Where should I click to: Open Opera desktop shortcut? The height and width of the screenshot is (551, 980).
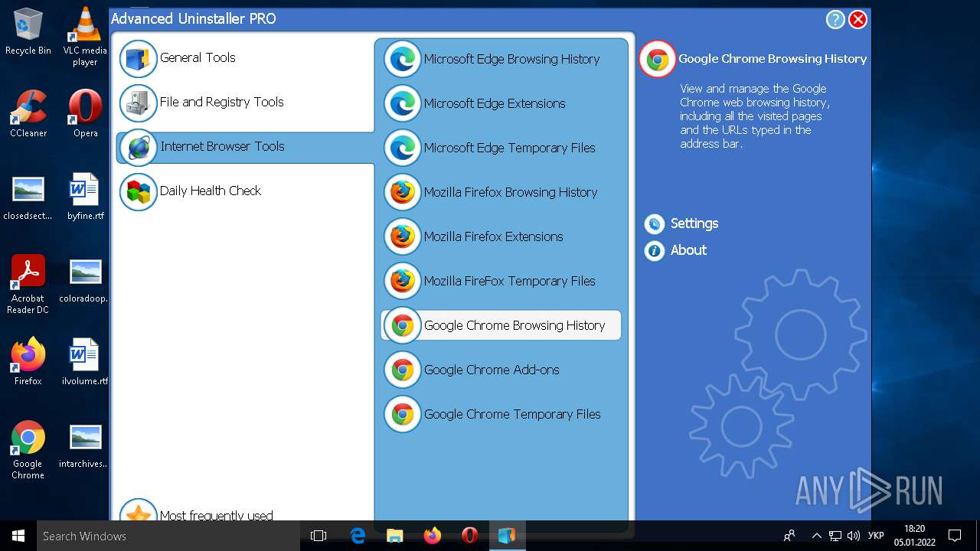click(85, 115)
